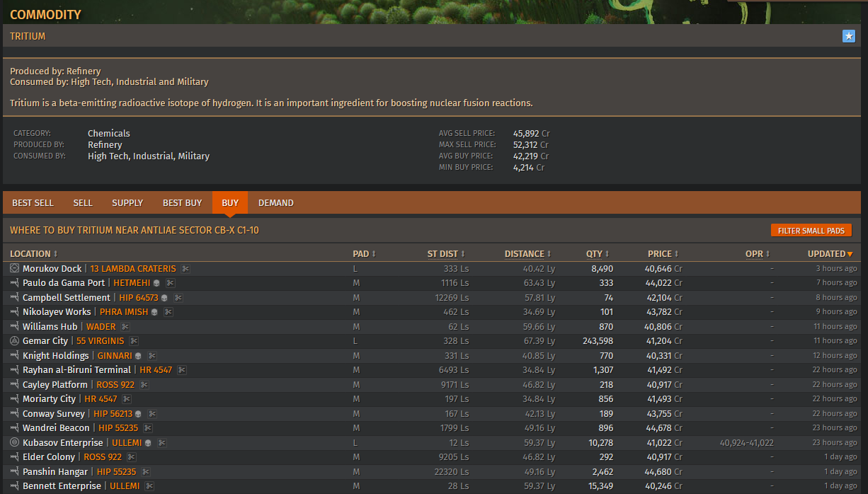Click the skull icon after PHRA IMISH
This screenshot has height=494, width=868.
(x=155, y=312)
